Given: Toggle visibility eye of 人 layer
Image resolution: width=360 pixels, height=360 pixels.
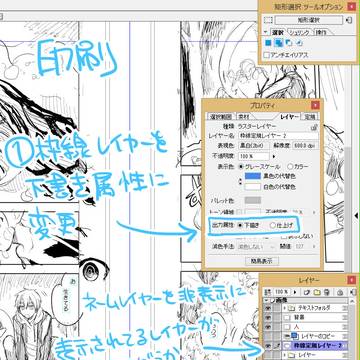Looking at the screenshot, I should (x=267, y=326).
